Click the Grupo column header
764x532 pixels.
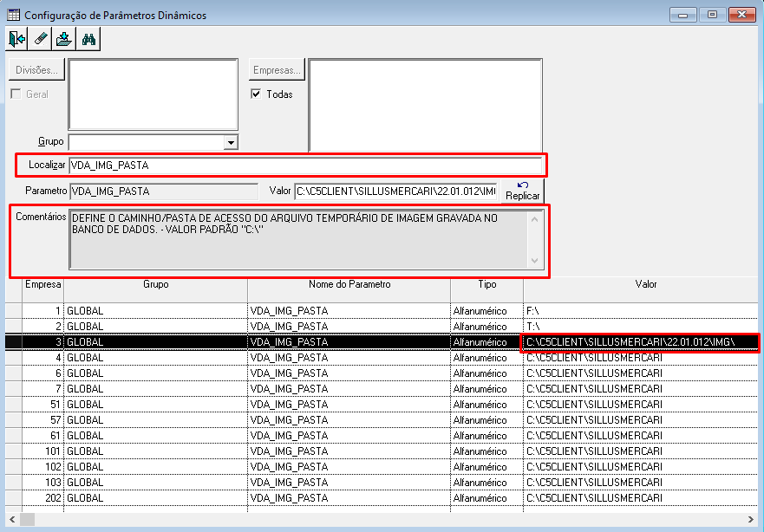[x=155, y=290]
